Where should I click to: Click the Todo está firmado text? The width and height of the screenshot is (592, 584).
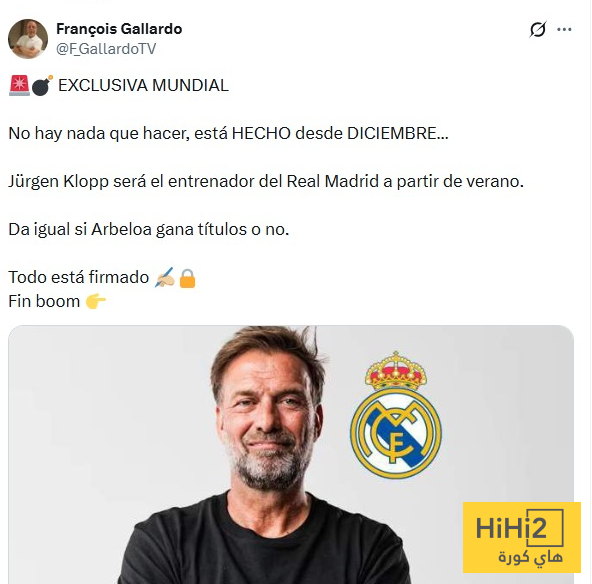pyautogui.click(x=79, y=277)
